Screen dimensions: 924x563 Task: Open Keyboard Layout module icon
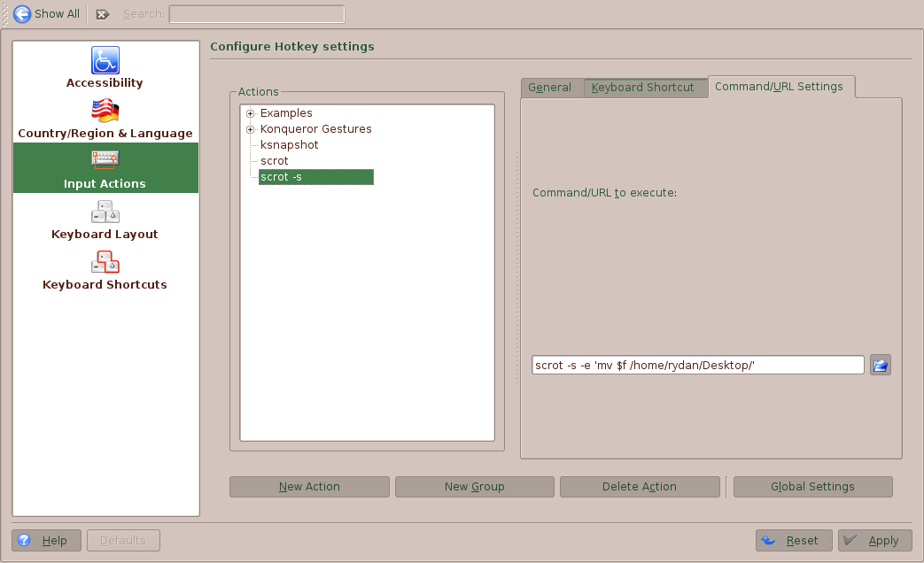(x=105, y=212)
